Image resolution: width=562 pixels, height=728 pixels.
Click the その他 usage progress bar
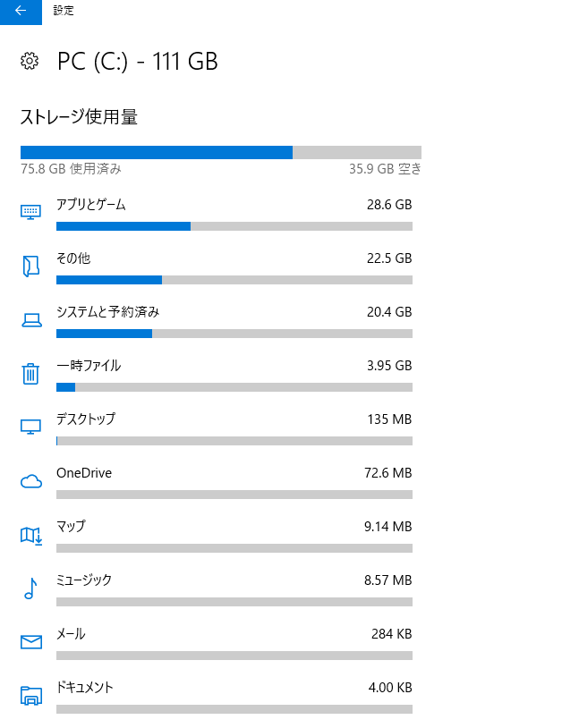pyautogui.click(x=234, y=280)
